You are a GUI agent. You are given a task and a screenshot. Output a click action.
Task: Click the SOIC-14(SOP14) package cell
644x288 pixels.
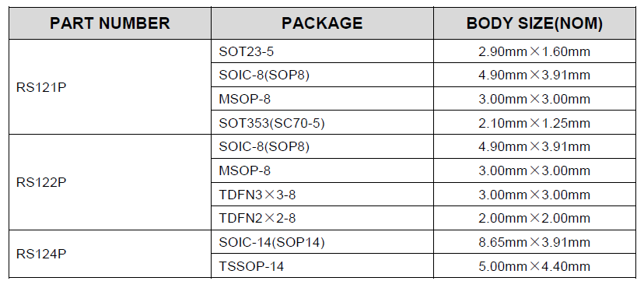tap(322, 242)
